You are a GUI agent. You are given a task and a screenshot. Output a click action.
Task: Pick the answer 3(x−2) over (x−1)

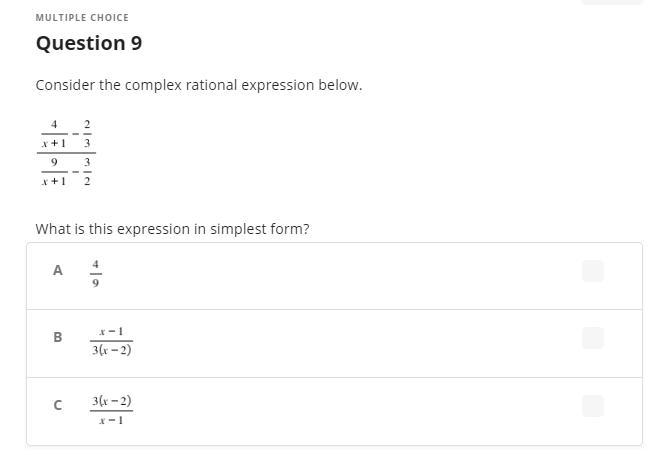(111, 409)
